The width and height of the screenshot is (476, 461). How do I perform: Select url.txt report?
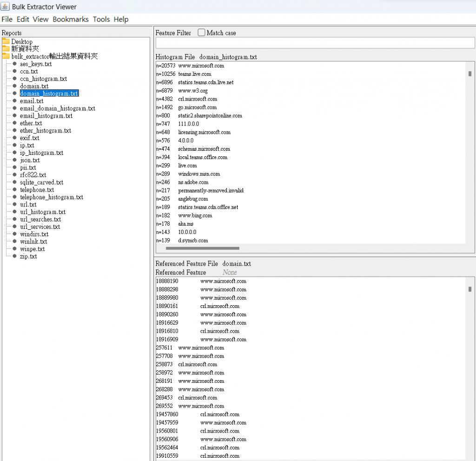coord(28,205)
